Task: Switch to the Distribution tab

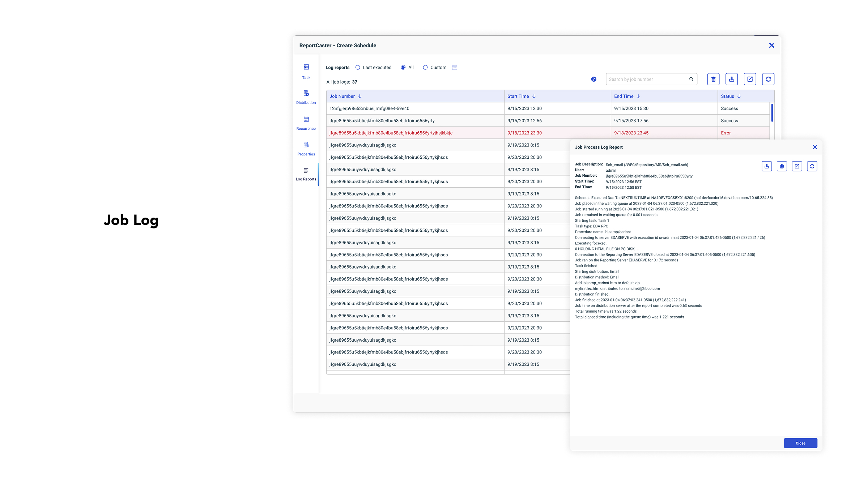Action: pos(306,97)
